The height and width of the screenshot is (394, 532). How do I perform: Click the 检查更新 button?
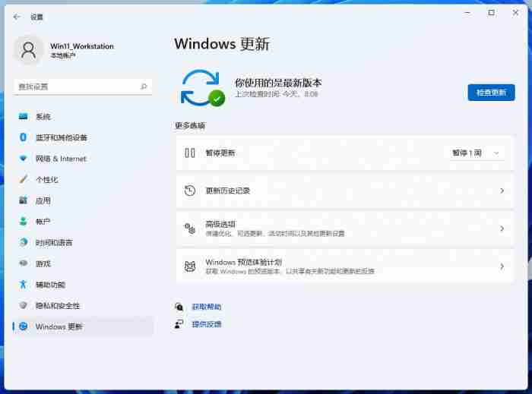[491, 93]
